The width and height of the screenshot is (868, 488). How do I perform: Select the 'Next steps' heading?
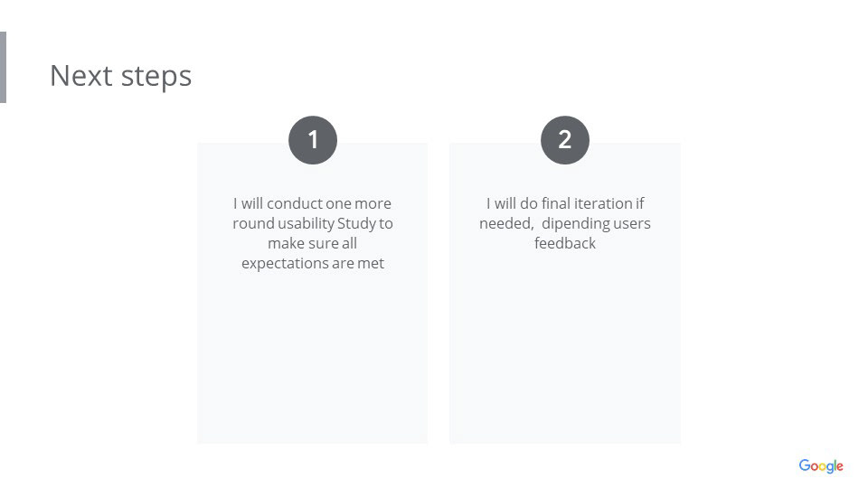[120, 76]
